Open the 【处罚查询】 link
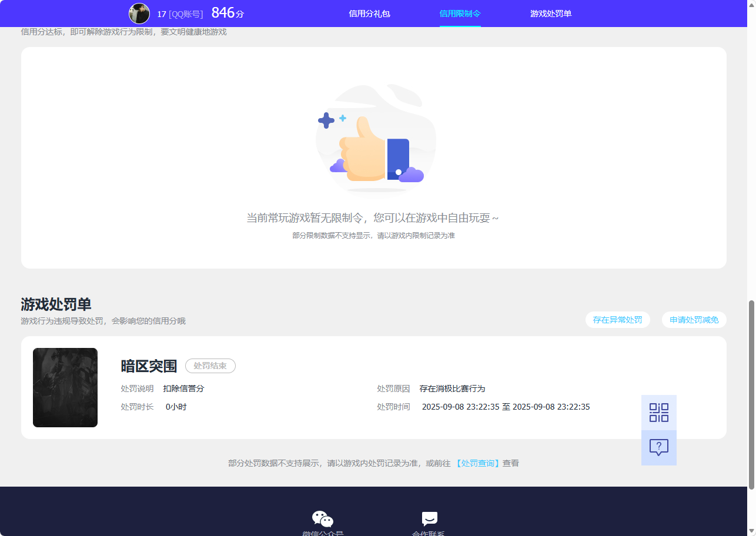The height and width of the screenshot is (536, 756). 477,463
